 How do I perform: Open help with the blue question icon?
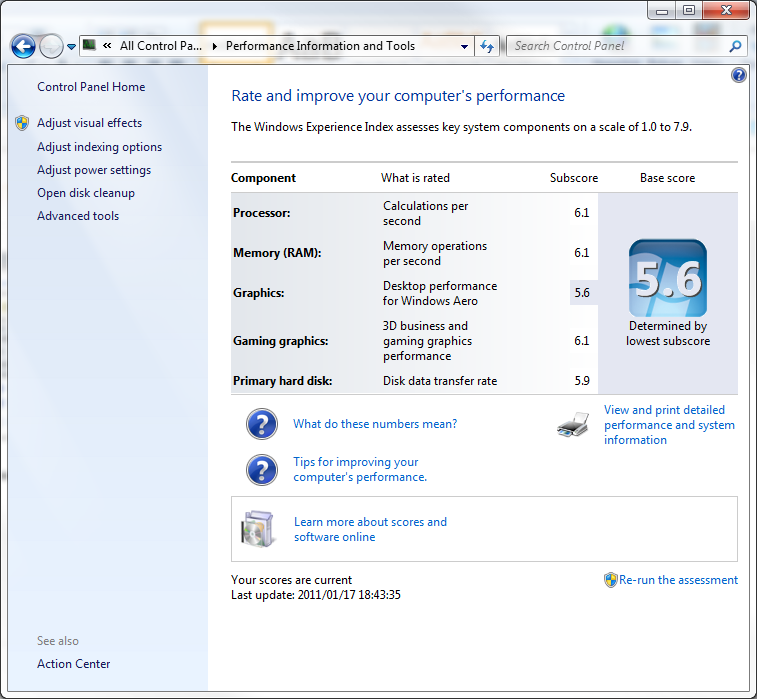(x=739, y=75)
